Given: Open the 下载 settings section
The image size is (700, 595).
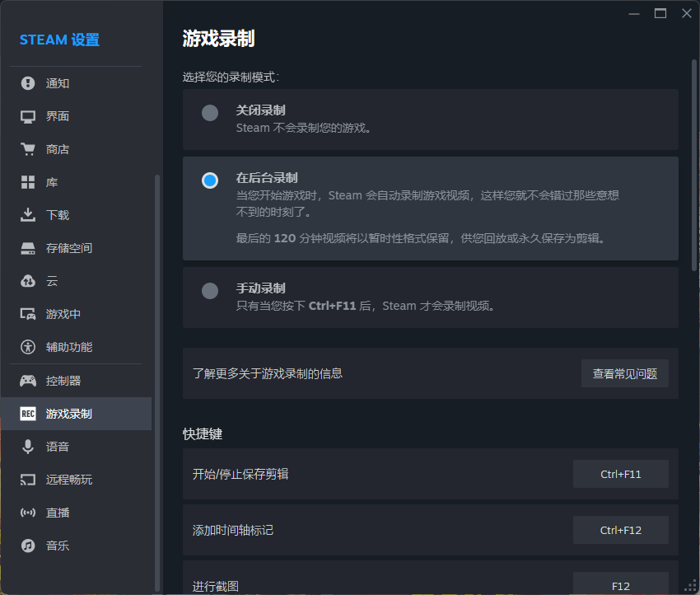Looking at the screenshot, I should pyautogui.click(x=76, y=215).
